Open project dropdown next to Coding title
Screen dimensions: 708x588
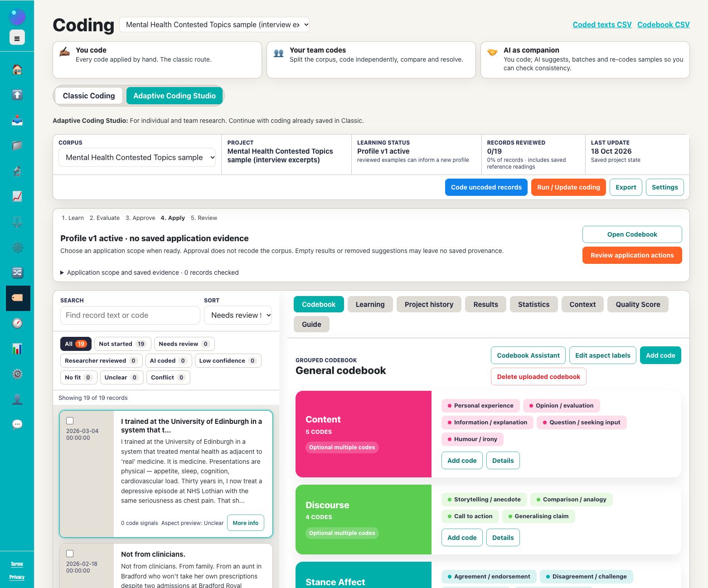214,24
